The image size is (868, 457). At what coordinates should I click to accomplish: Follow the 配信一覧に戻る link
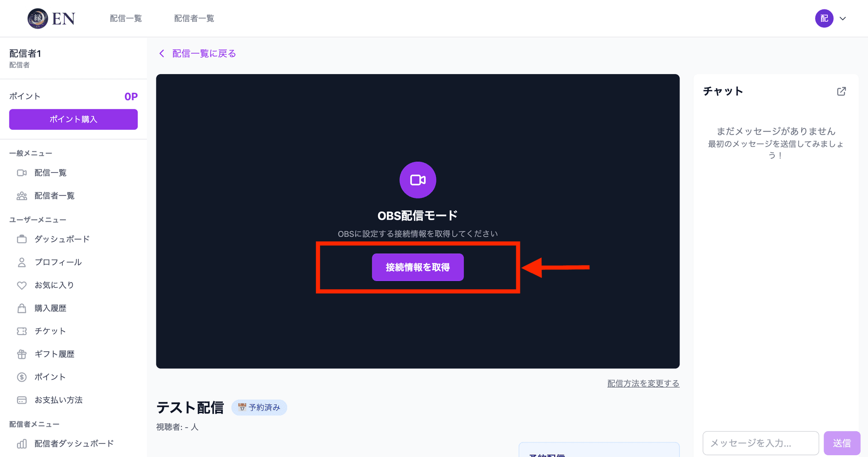(204, 53)
